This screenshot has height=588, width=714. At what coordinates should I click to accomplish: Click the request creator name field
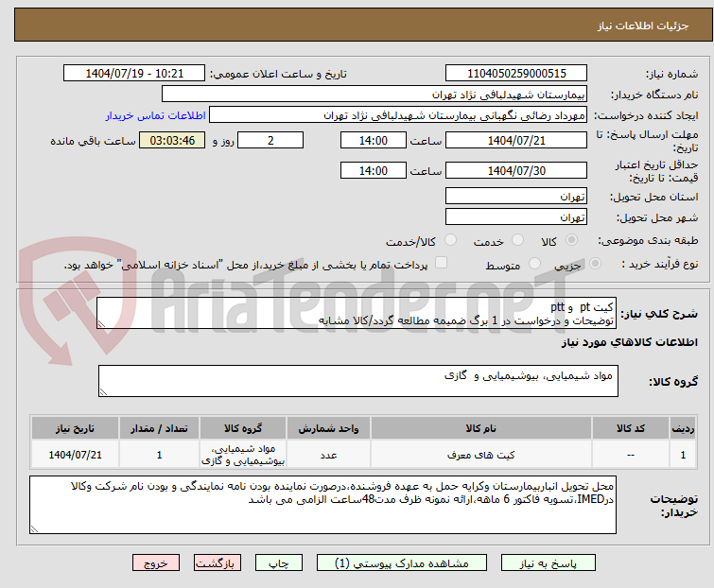coord(398,115)
